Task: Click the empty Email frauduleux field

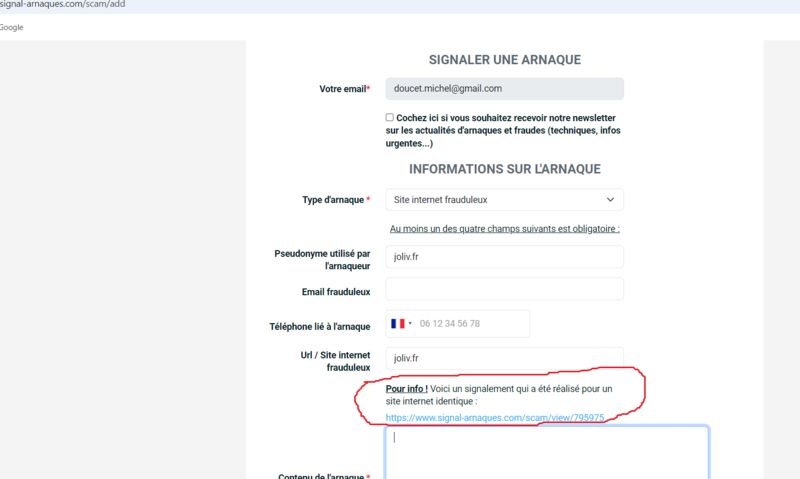Action: (504, 290)
